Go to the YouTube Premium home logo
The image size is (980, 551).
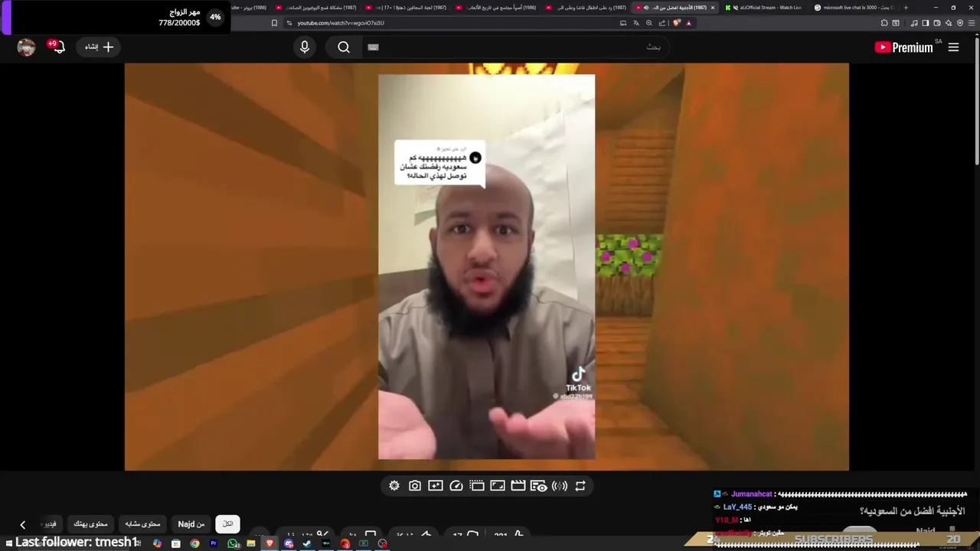point(903,47)
